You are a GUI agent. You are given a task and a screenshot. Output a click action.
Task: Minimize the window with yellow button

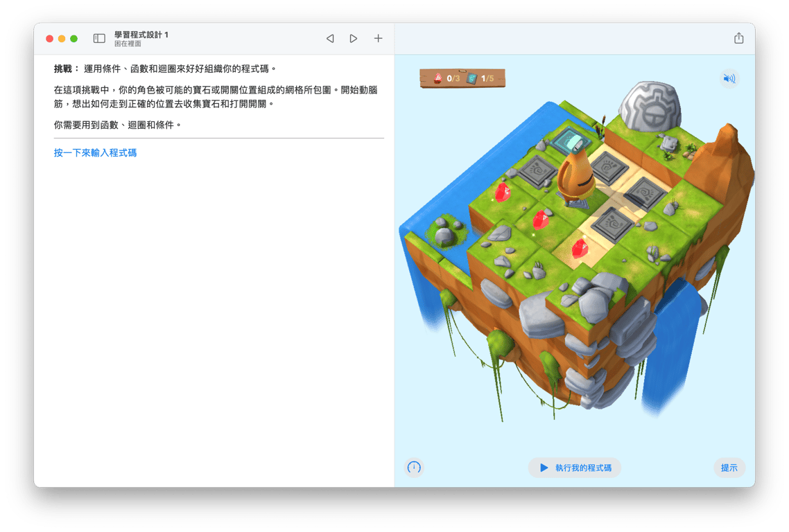62,39
